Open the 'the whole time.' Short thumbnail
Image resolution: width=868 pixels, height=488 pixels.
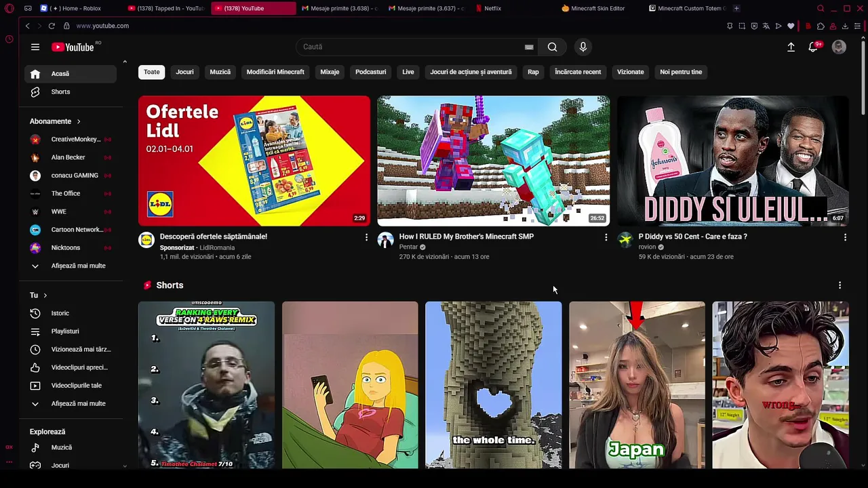pos(494,385)
